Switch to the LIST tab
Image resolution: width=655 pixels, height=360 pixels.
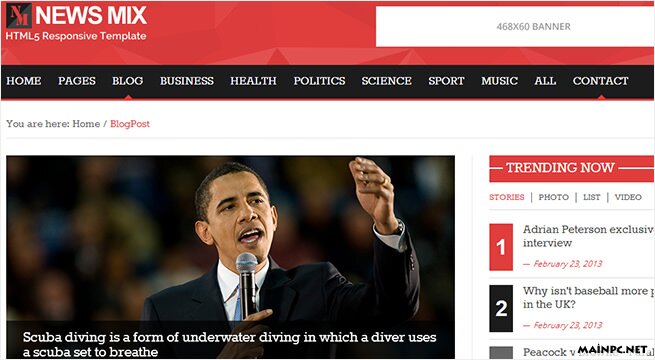(592, 197)
